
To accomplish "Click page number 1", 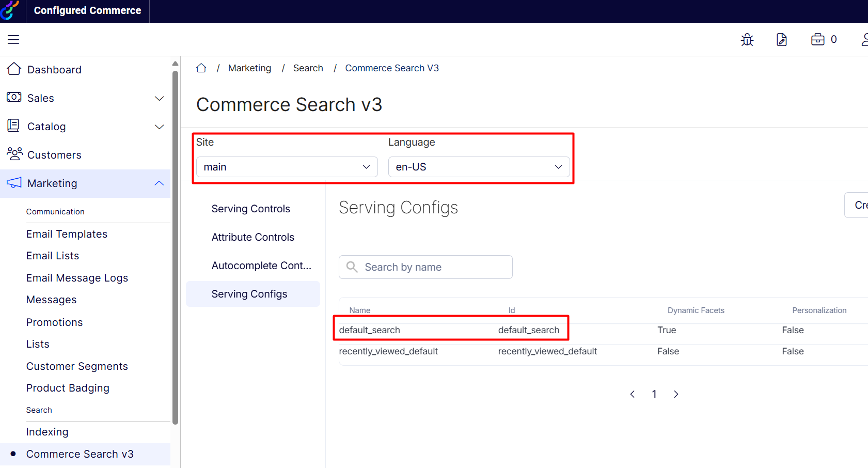I will click(654, 394).
